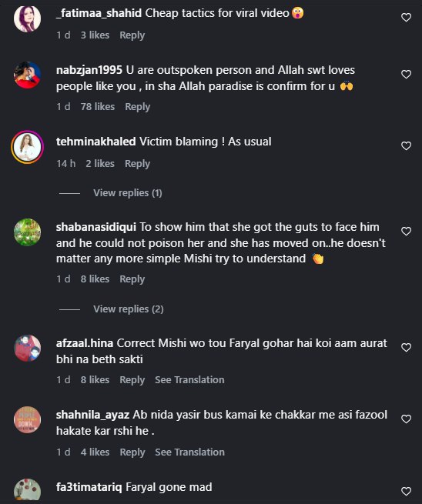Image resolution: width=422 pixels, height=504 pixels.
Task: Open nabzjan1995 username profile link
Action: tap(89, 70)
